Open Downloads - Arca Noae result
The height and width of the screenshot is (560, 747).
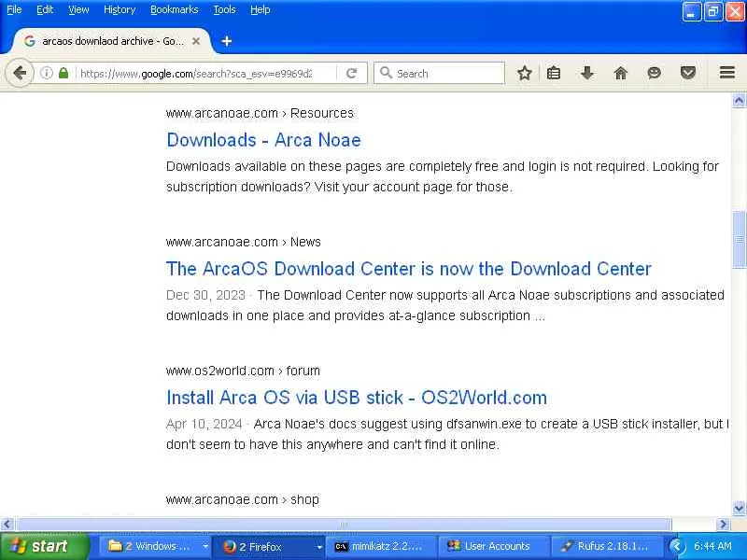263,140
